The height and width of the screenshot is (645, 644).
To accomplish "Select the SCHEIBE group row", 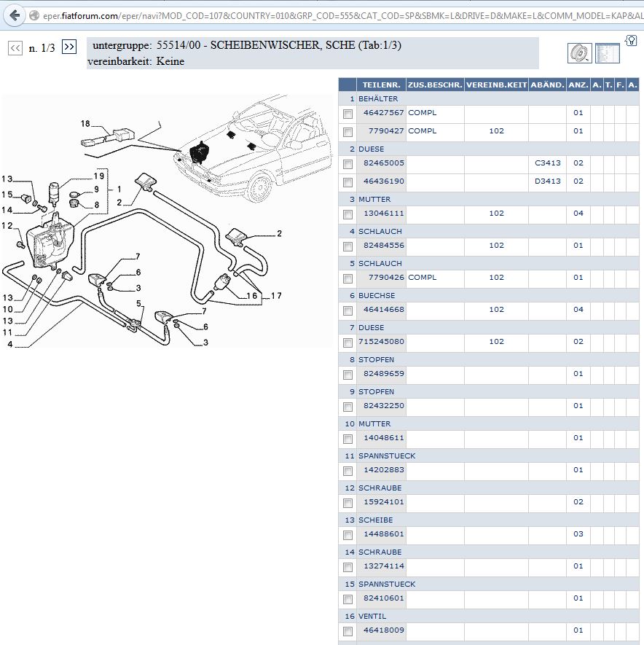I will point(489,520).
